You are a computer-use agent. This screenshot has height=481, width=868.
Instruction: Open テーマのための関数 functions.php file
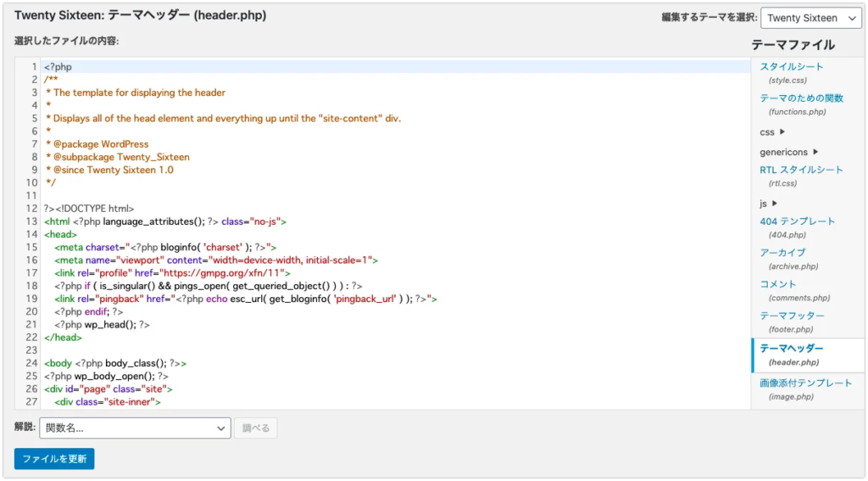(x=801, y=98)
